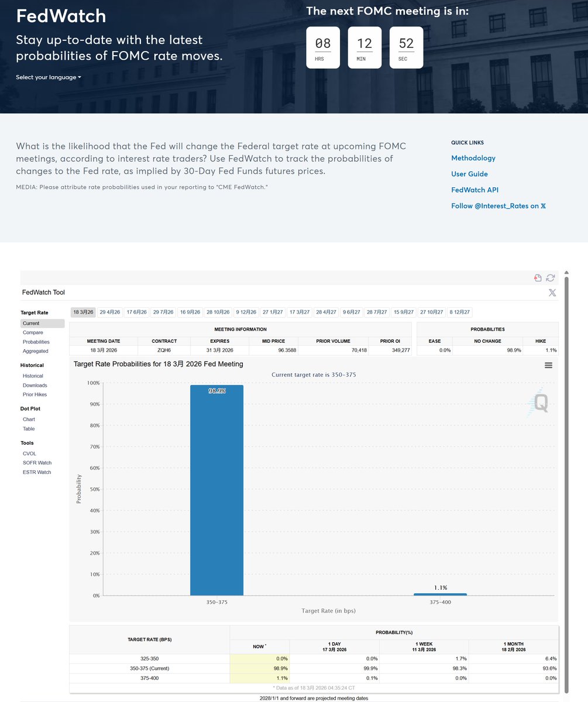The height and width of the screenshot is (702, 588).
Task: Open Historical item under Historical section
Action: [x=33, y=376]
